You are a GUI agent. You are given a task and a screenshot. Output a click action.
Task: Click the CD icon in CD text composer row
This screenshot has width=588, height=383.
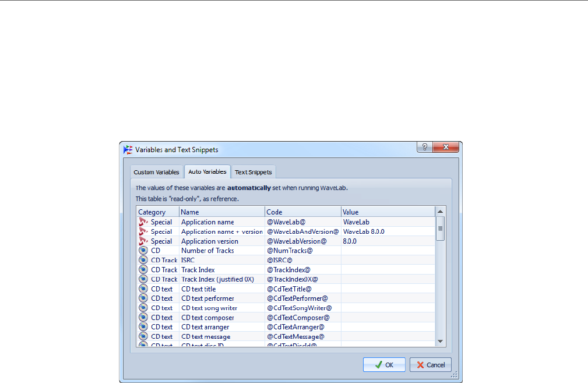click(143, 317)
